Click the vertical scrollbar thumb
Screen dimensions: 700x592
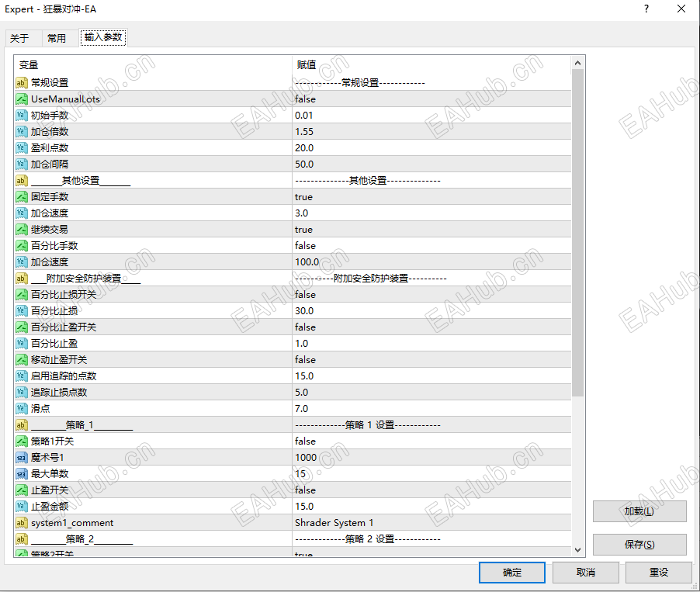[577, 233]
